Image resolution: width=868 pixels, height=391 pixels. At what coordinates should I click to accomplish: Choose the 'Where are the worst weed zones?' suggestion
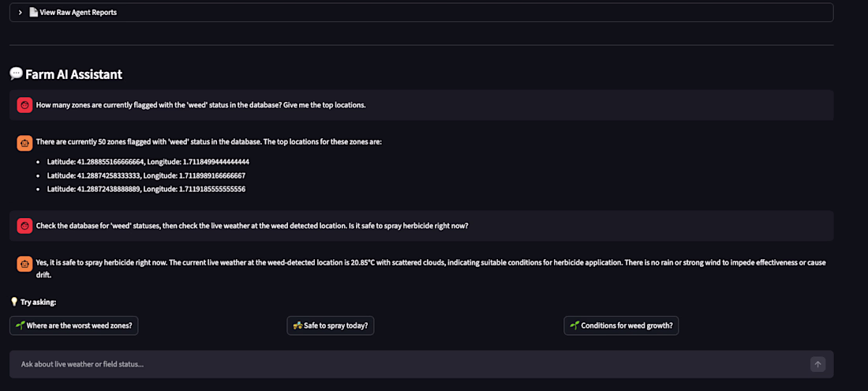(x=73, y=325)
